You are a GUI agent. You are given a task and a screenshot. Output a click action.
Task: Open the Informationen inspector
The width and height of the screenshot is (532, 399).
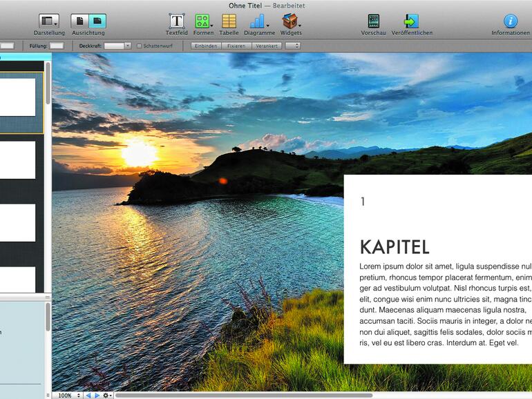coord(511,21)
